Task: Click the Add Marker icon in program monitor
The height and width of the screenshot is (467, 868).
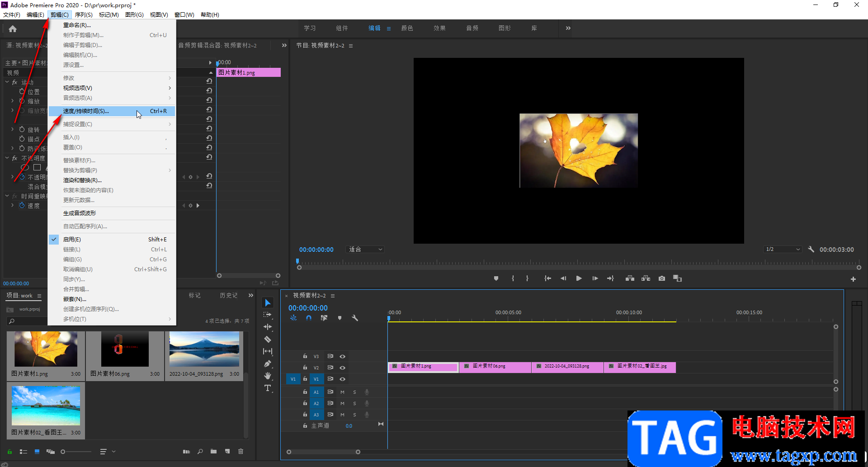Action: click(x=496, y=278)
